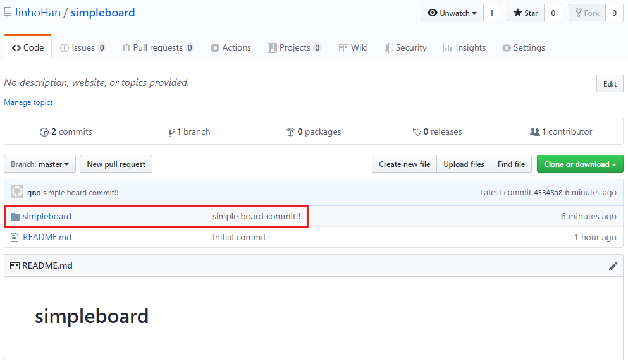Switch to the Issues tab
The width and height of the screenshot is (628, 364).
(83, 47)
